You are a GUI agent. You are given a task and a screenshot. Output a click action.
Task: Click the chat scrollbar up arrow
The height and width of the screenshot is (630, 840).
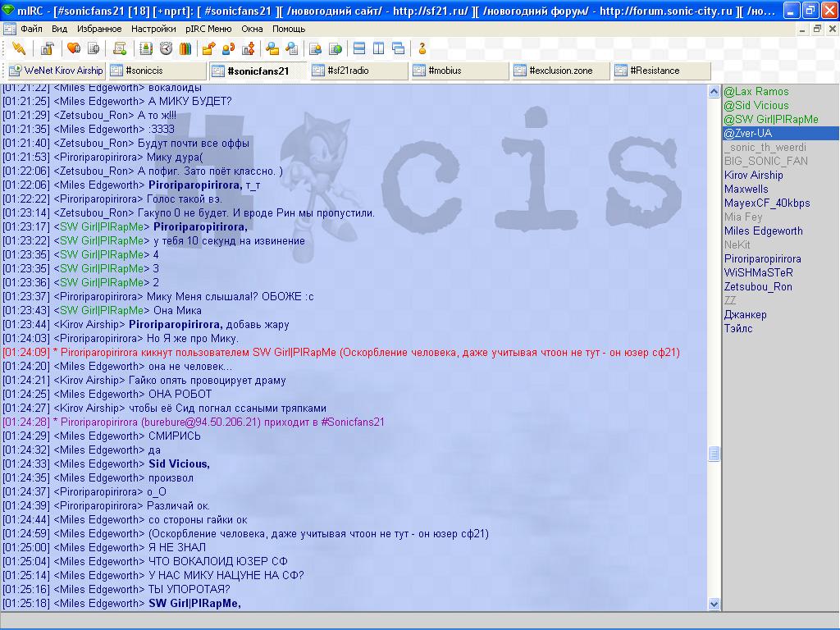[714, 92]
